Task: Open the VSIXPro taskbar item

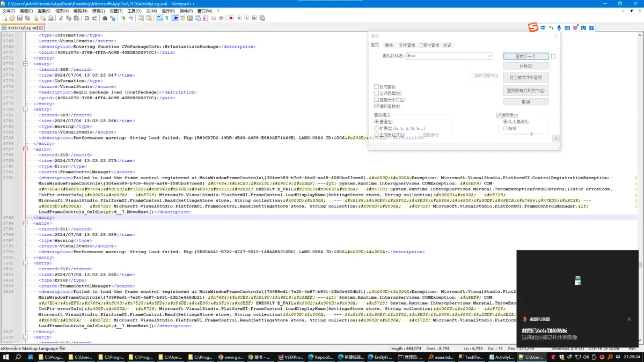Action: click(290, 357)
